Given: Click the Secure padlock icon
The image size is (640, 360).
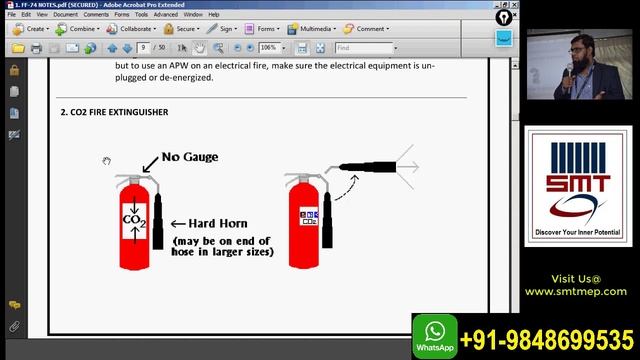Looking at the screenshot, I should point(169,29).
